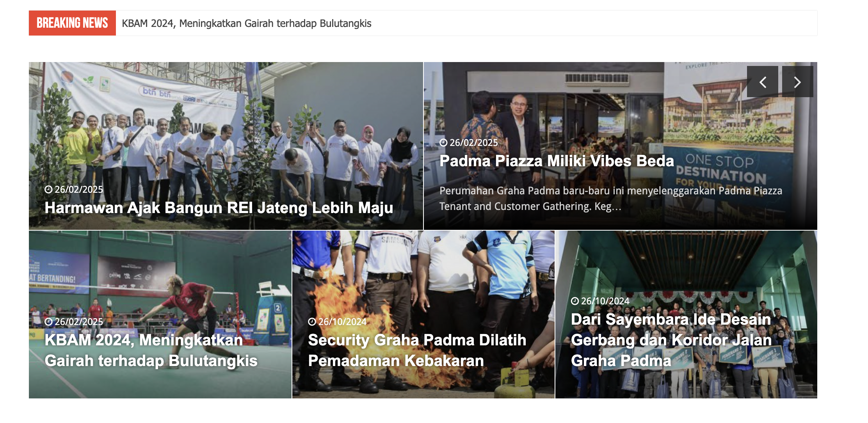Open Padma Piazza Miliki Vibes Beda headline

click(x=557, y=161)
